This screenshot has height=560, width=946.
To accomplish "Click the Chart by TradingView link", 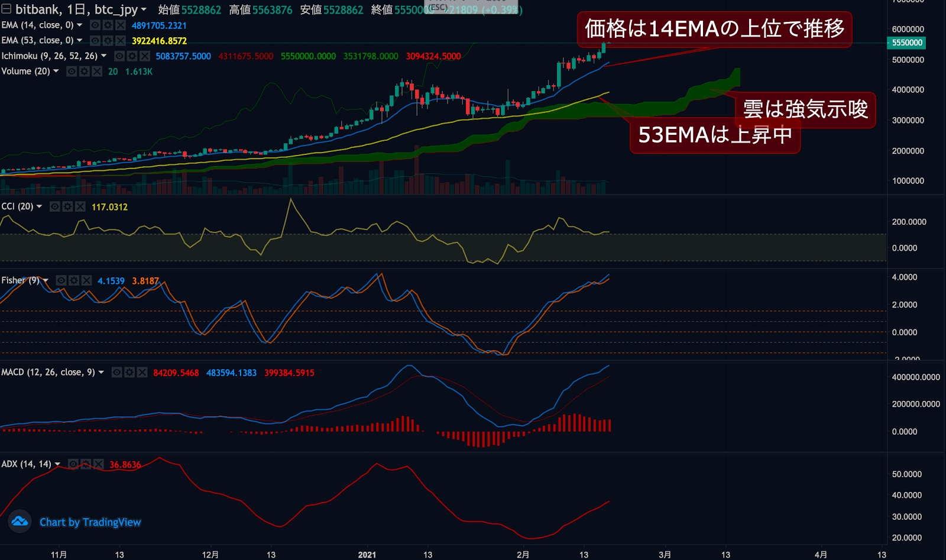I will click(x=90, y=522).
